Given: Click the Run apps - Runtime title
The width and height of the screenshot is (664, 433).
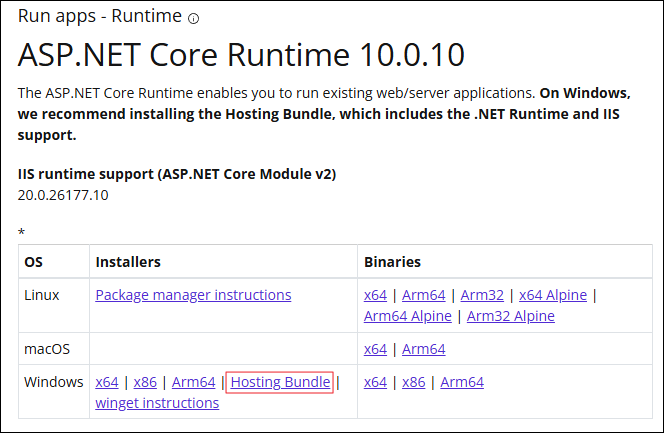Looking at the screenshot, I should pos(100,17).
